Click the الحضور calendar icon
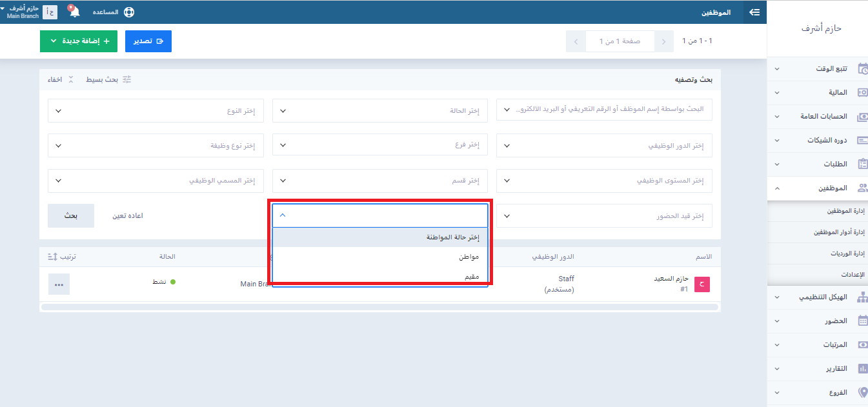The image size is (868, 407). click(x=862, y=321)
